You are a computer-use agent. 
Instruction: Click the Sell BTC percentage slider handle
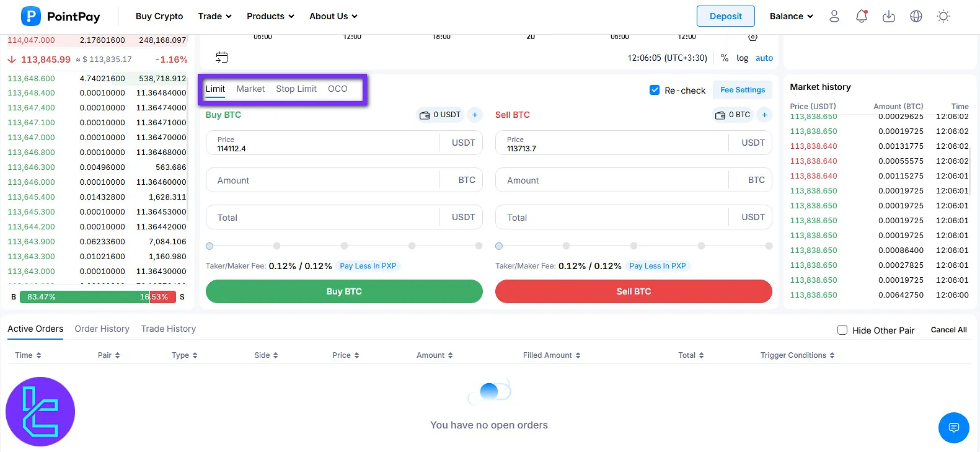pyautogui.click(x=499, y=246)
